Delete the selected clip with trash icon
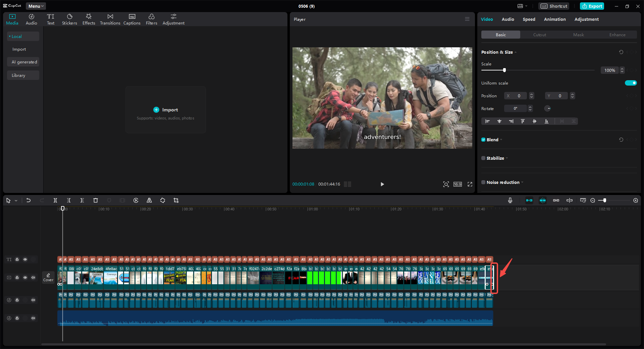Image resolution: width=644 pixels, height=349 pixels. coord(95,200)
